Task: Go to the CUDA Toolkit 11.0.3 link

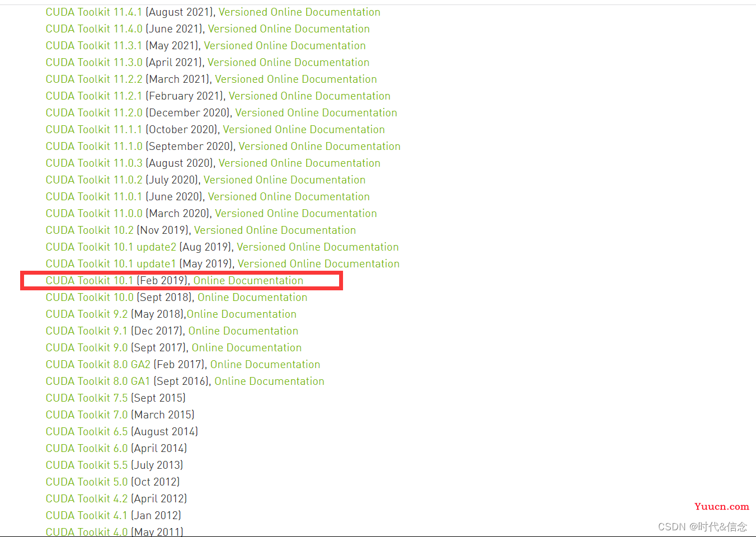Action: coord(94,163)
